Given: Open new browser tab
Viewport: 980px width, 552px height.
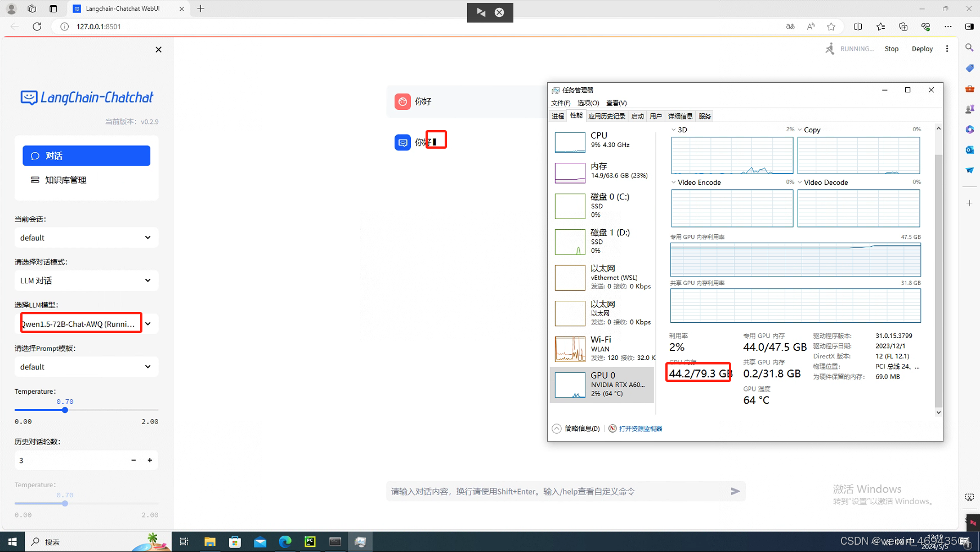Looking at the screenshot, I should pos(201,8).
